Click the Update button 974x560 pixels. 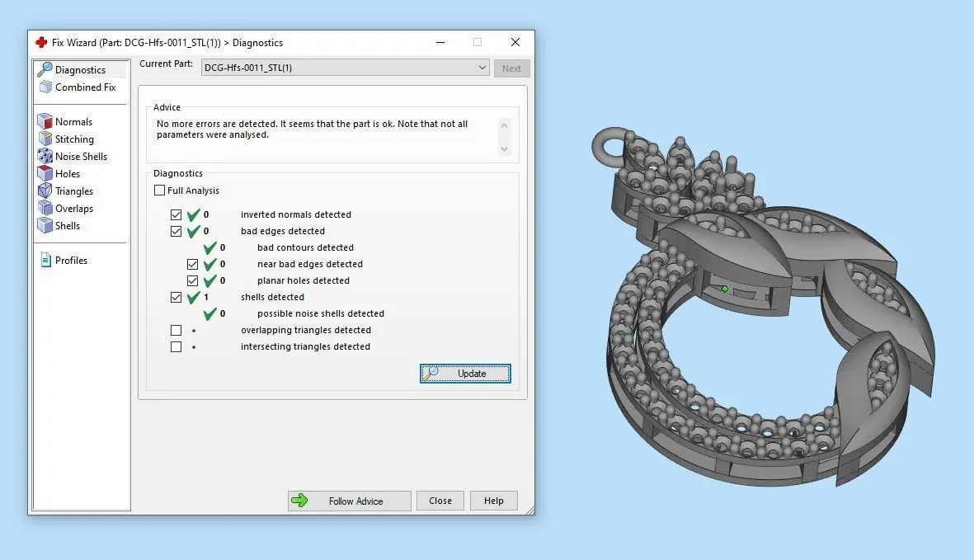click(465, 373)
